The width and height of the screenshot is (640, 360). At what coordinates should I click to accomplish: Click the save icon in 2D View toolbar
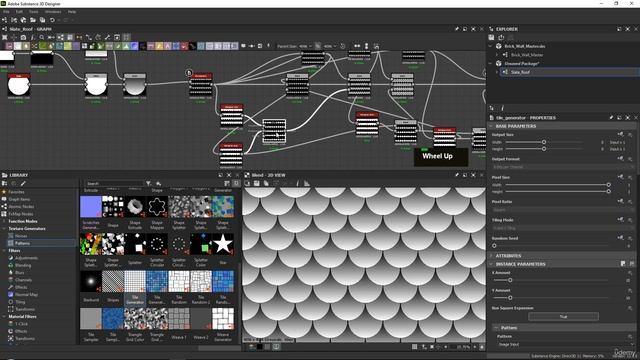coord(256,184)
